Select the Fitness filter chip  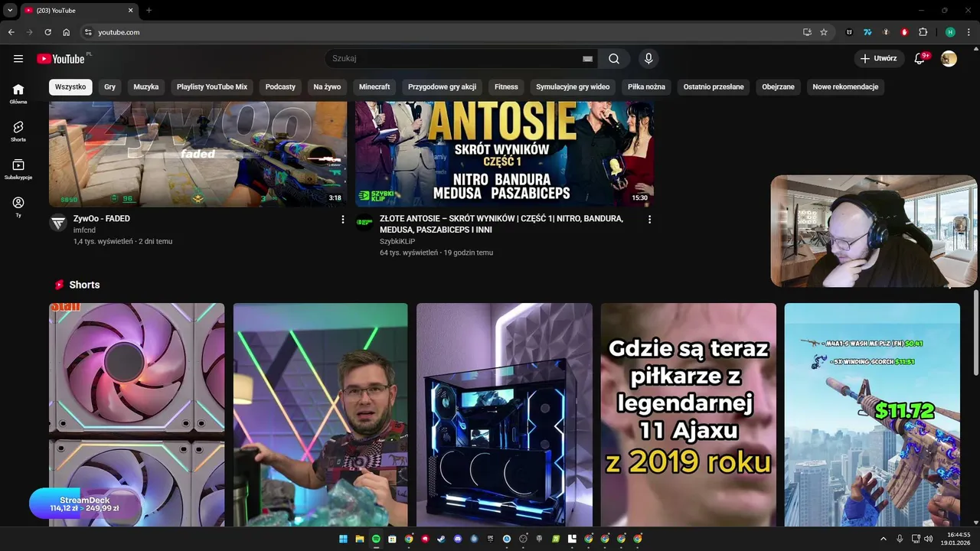click(x=506, y=87)
